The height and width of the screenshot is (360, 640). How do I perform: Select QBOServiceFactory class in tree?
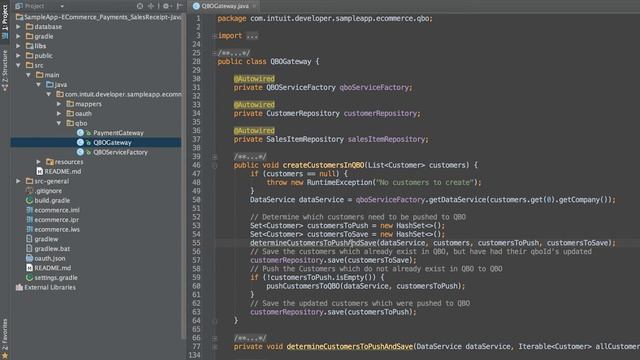click(x=120, y=152)
